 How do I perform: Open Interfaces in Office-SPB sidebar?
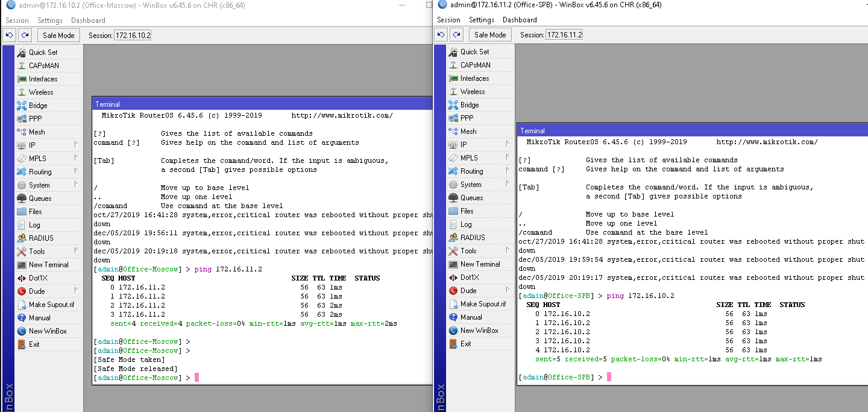pyautogui.click(x=480, y=78)
